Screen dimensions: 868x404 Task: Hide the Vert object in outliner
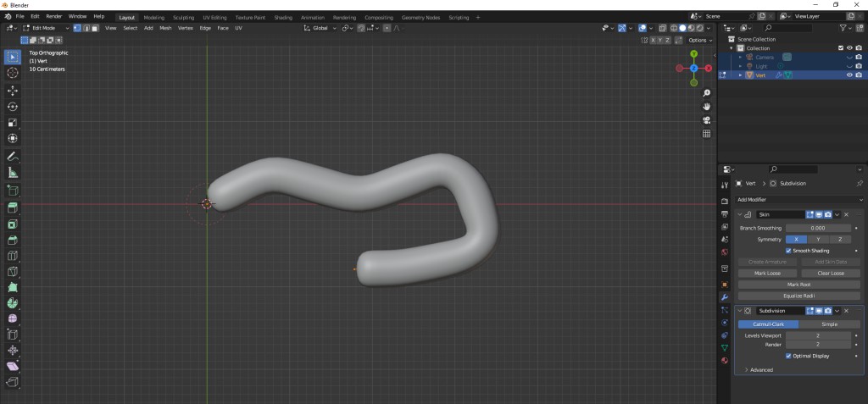click(849, 75)
